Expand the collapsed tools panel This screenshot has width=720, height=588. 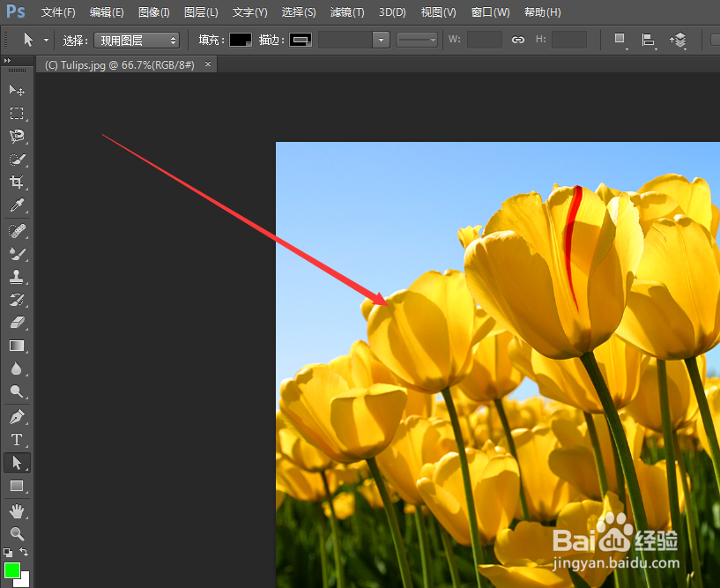(x=7, y=60)
